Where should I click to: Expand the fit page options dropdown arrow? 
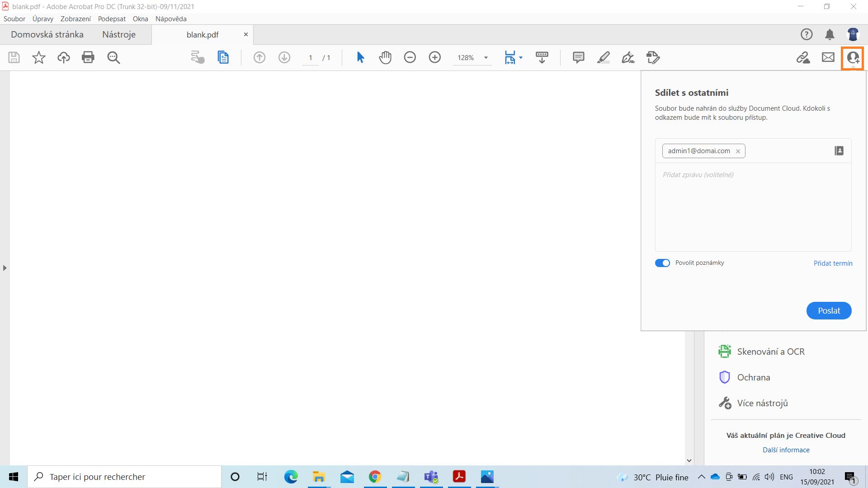(521, 57)
